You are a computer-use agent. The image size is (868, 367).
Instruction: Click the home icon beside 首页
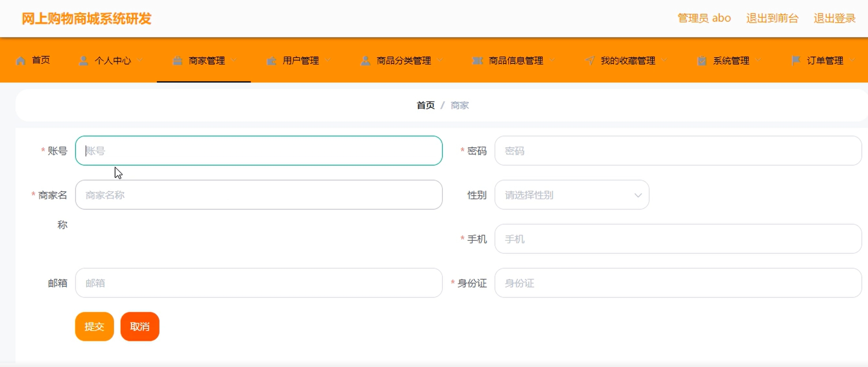coord(21,60)
